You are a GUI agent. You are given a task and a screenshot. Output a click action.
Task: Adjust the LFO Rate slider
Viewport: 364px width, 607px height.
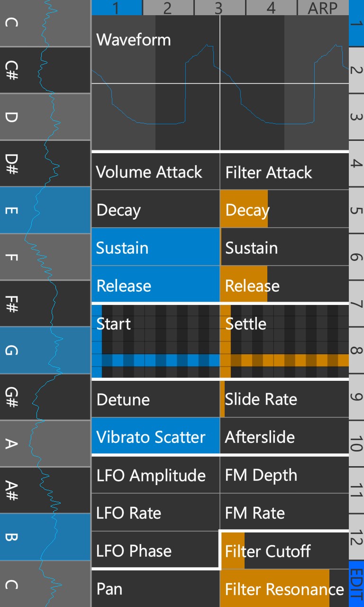click(155, 513)
